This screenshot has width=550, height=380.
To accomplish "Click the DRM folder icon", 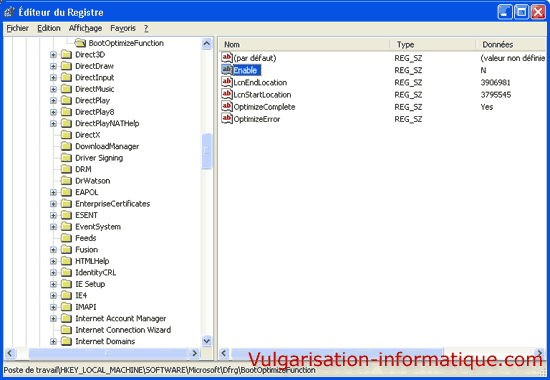I will pyautogui.click(x=66, y=169).
